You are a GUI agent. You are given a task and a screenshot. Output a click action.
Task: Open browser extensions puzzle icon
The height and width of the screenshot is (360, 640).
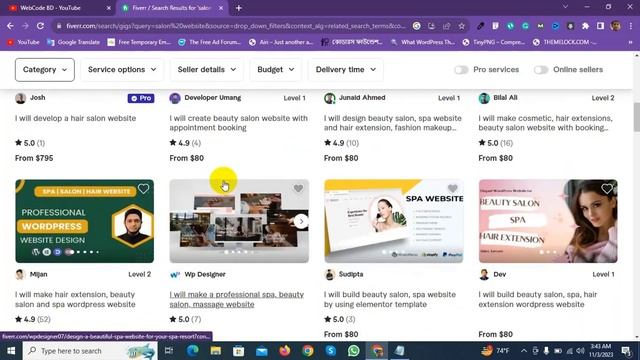tap(585, 26)
